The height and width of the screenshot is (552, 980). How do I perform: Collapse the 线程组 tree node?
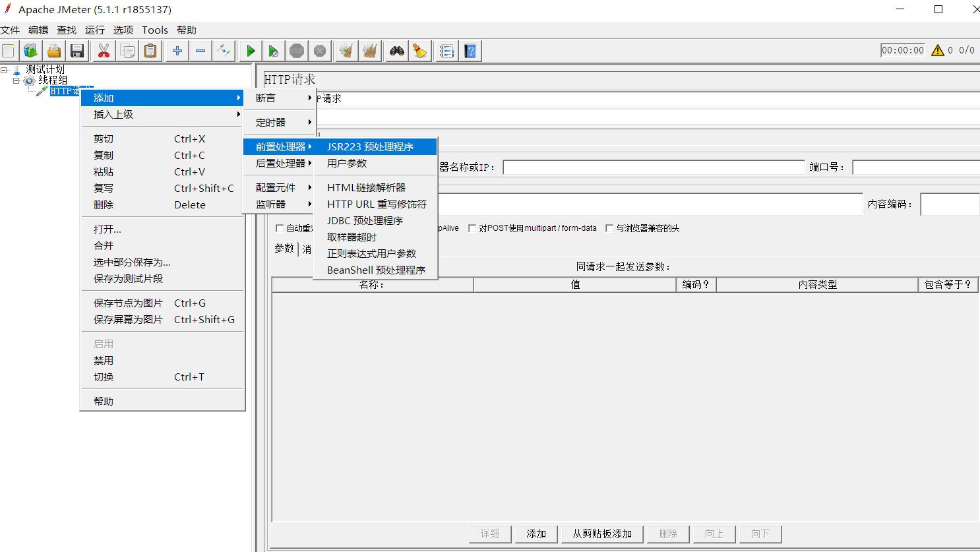pos(16,80)
